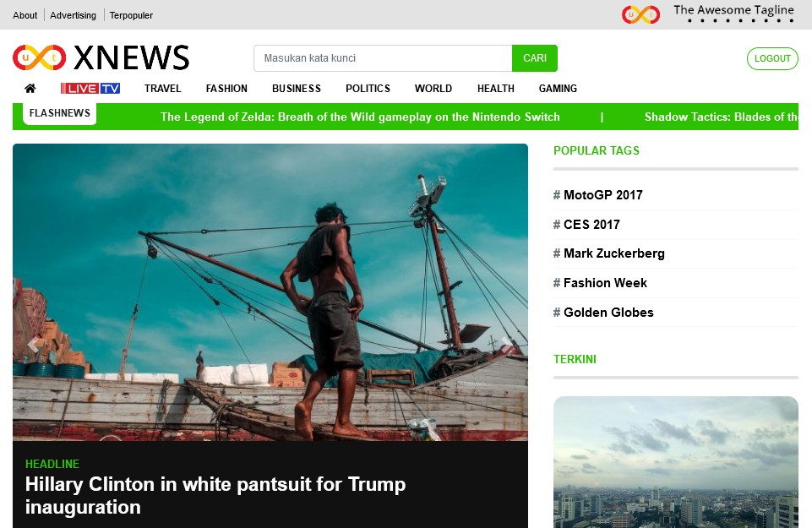This screenshot has width=812, height=528.
Task: Click the XNEWS logo
Action: point(101,57)
